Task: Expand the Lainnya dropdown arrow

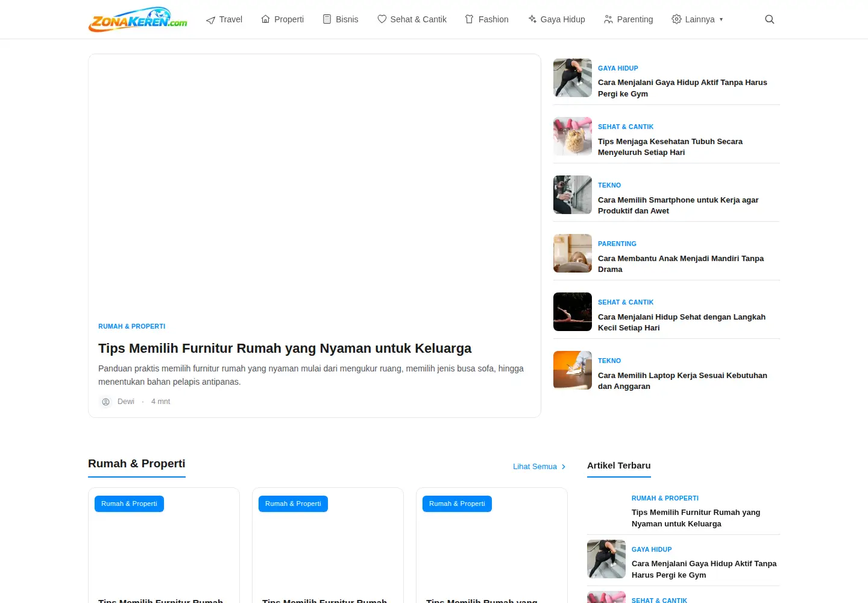Action: click(721, 19)
